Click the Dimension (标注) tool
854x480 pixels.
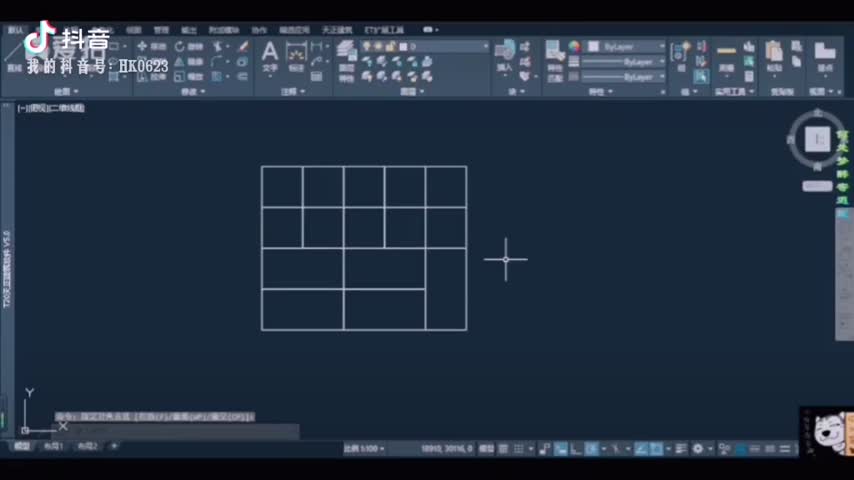coord(296,56)
